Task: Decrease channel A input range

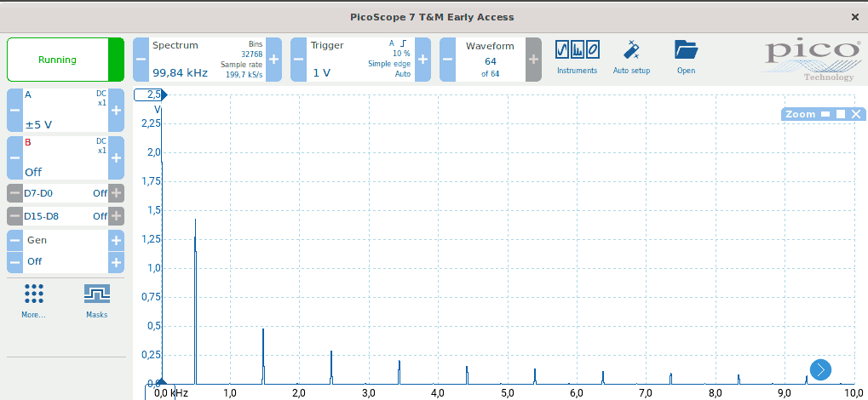Action: tap(15, 110)
